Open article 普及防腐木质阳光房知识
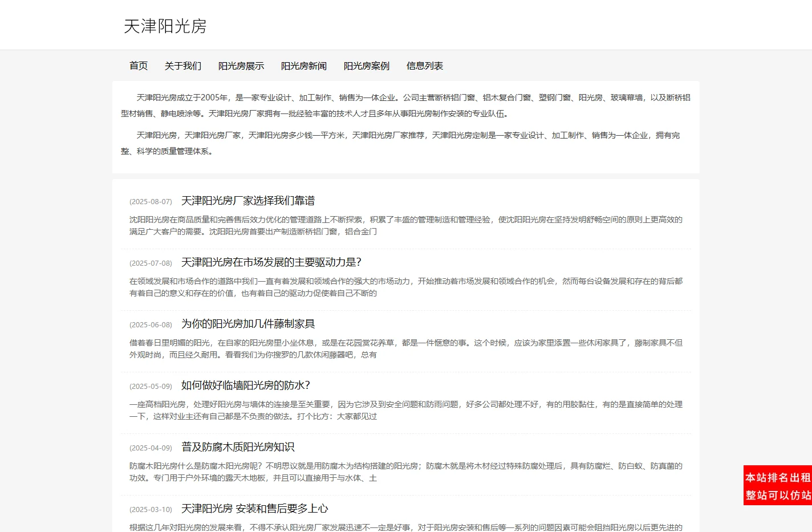 tap(238, 447)
